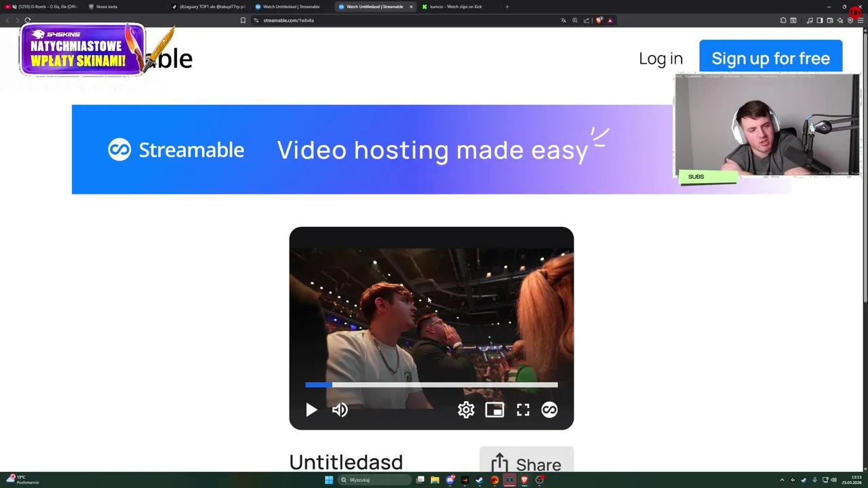868x488 pixels.
Task: Switch to the Jaguary TOP1 TikTok tab
Action: coord(209,7)
